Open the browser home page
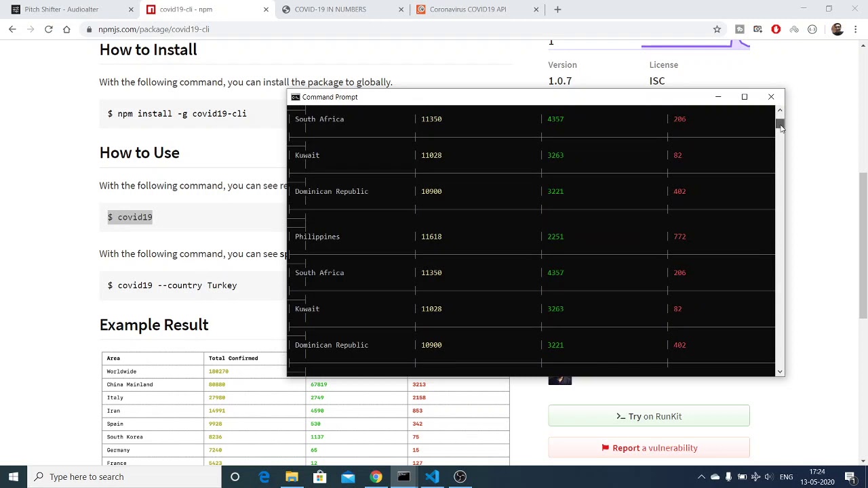 tap(66, 29)
